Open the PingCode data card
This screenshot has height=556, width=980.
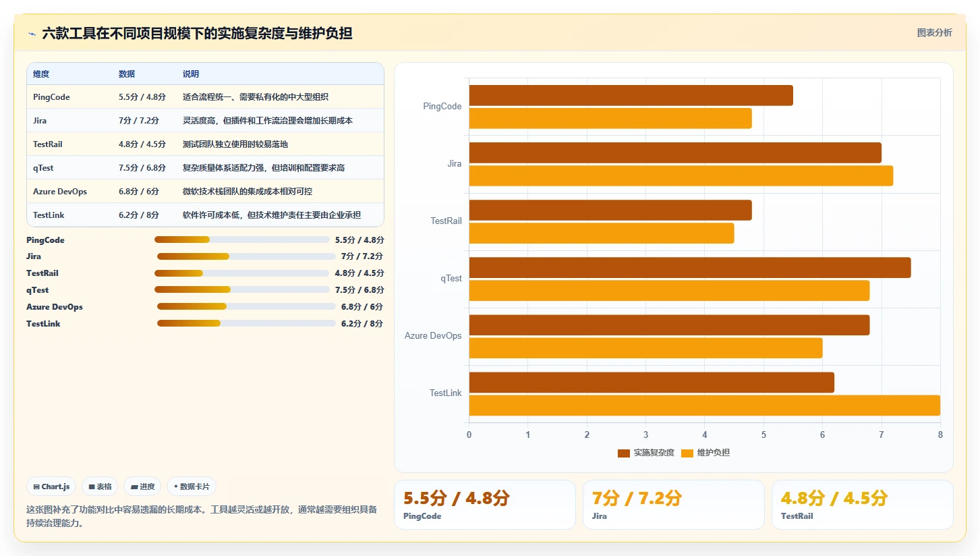485,505
